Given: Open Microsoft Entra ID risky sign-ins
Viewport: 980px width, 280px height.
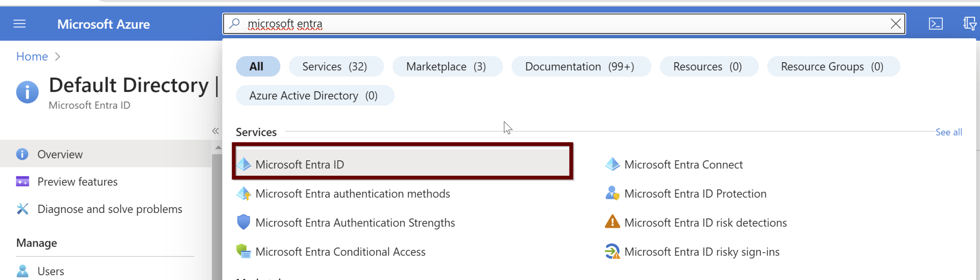Looking at the screenshot, I should (x=702, y=252).
